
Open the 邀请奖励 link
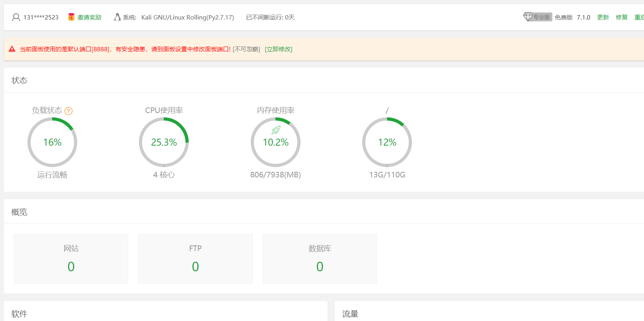pos(89,18)
